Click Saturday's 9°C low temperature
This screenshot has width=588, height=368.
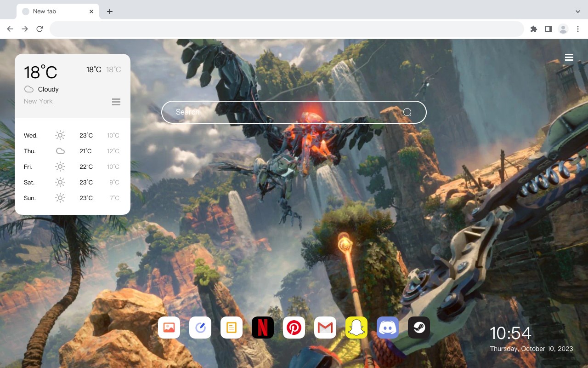click(114, 183)
